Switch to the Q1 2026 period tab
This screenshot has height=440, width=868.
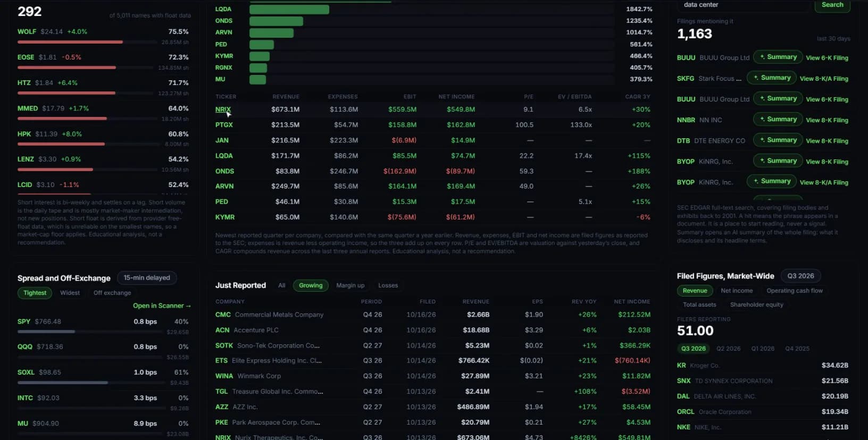point(763,349)
